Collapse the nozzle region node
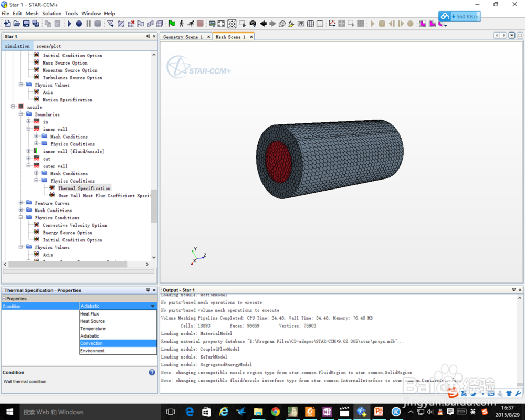This screenshot has height=420, width=525. (x=13, y=107)
